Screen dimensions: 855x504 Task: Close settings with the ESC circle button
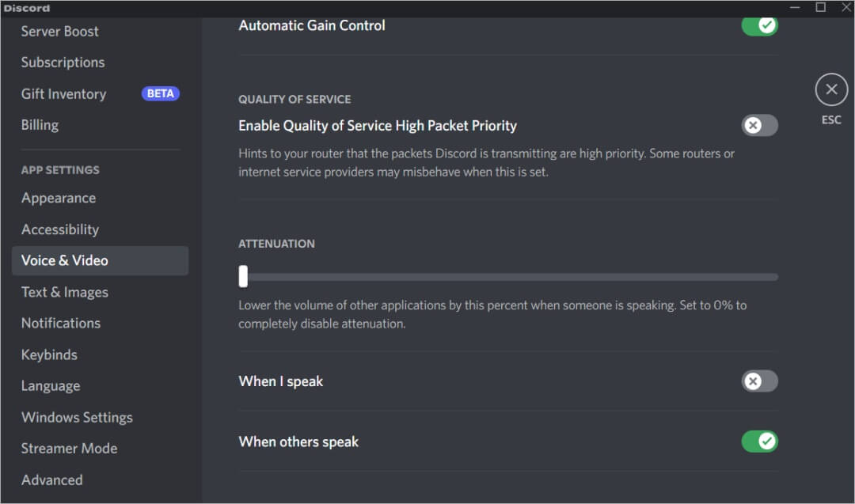(831, 89)
